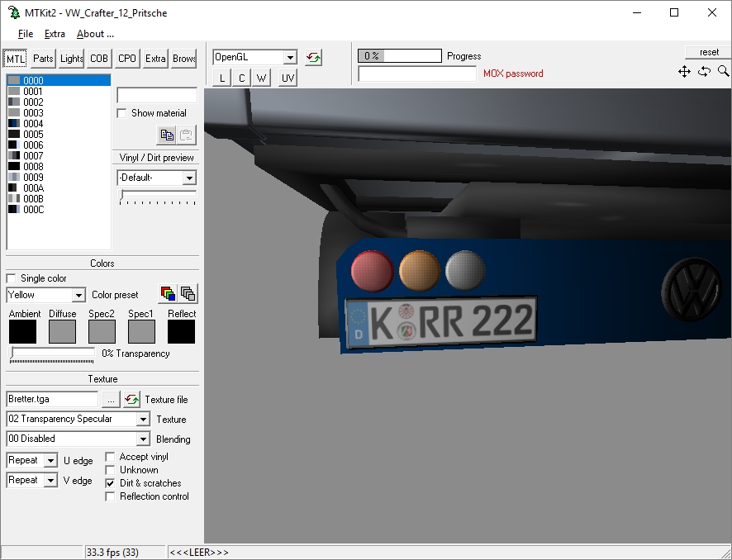Image resolution: width=732 pixels, height=560 pixels.
Task: Select material 000A in the list
Action: pos(59,188)
